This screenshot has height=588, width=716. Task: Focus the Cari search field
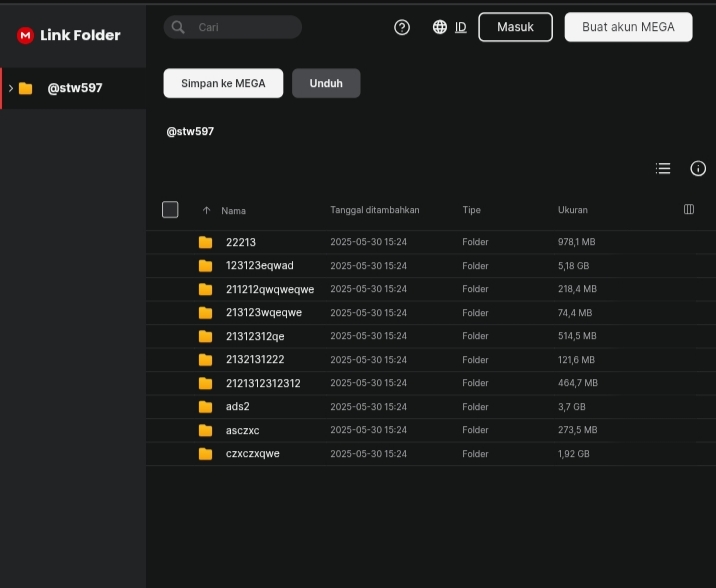click(233, 27)
